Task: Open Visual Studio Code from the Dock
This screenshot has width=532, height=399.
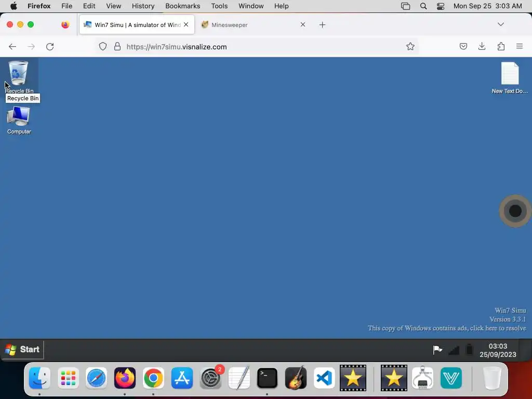Action: pyautogui.click(x=324, y=378)
